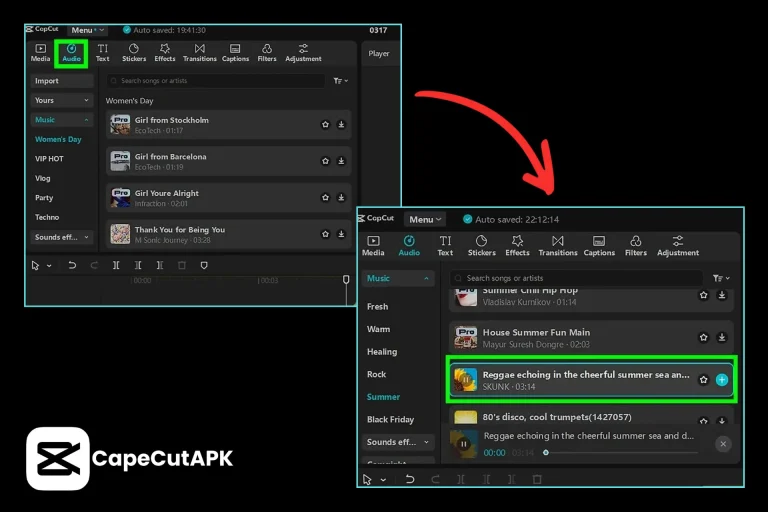Close the audio preview bar
Screen dimensions: 768x512
click(723, 444)
